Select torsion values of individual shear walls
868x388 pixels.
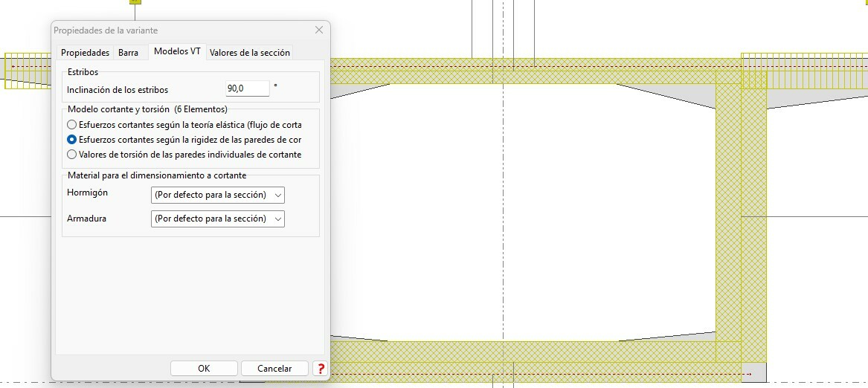72,155
